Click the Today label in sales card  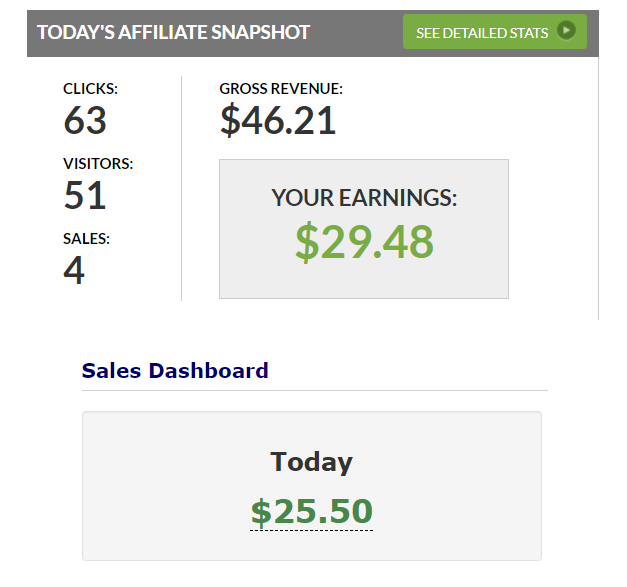pyautogui.click(x=312, y=462)
